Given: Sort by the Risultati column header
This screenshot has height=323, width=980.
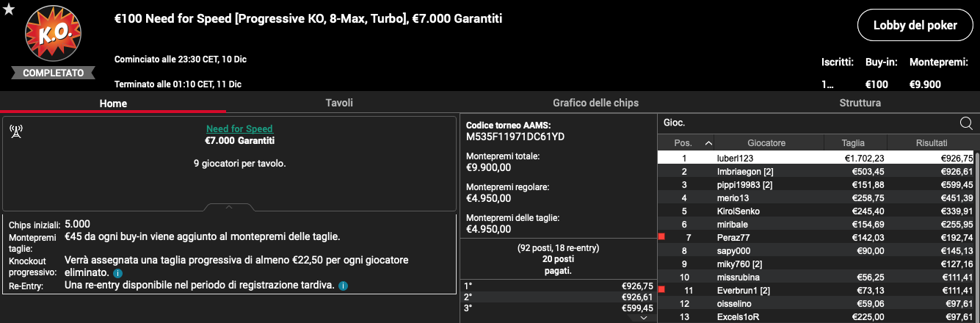Looking at the screenshot, I should pos(932,143).
